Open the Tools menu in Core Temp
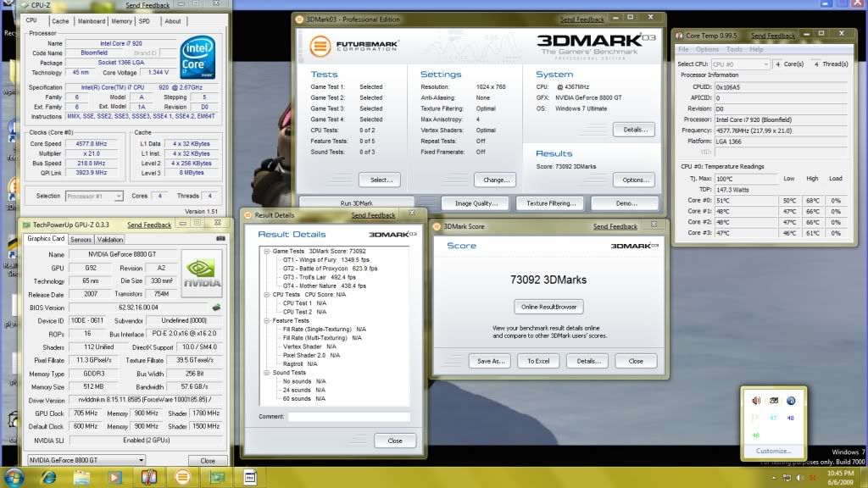This screenshot has height=488, width=868. [x=734, y=49]
